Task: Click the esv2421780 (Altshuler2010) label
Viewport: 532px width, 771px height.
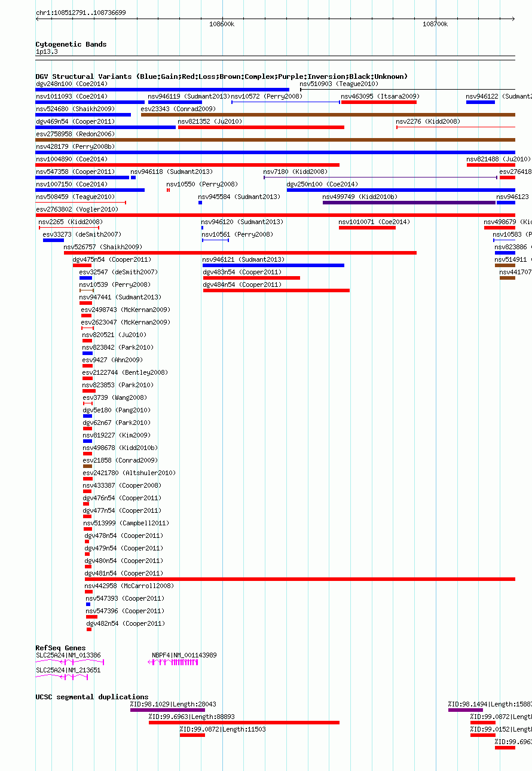Action: point(129,473)
